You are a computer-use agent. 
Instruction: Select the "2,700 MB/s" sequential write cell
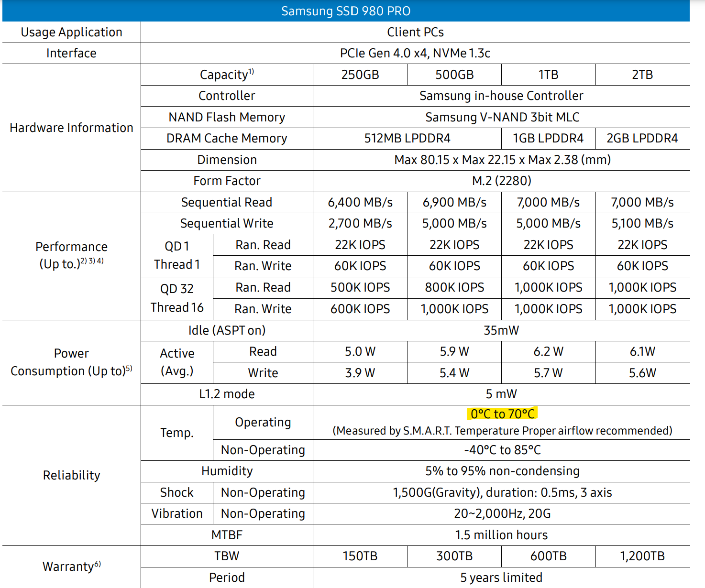(360, 223)
